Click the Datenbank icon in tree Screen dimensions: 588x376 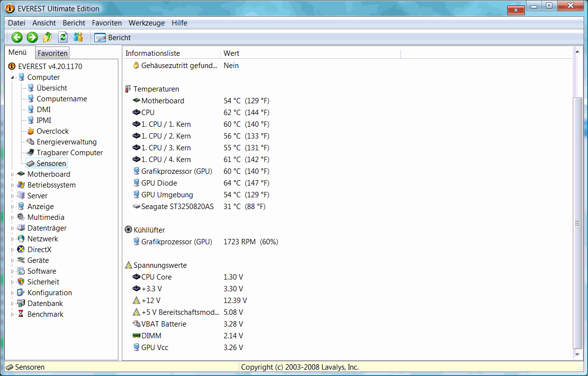click(21, 304)
